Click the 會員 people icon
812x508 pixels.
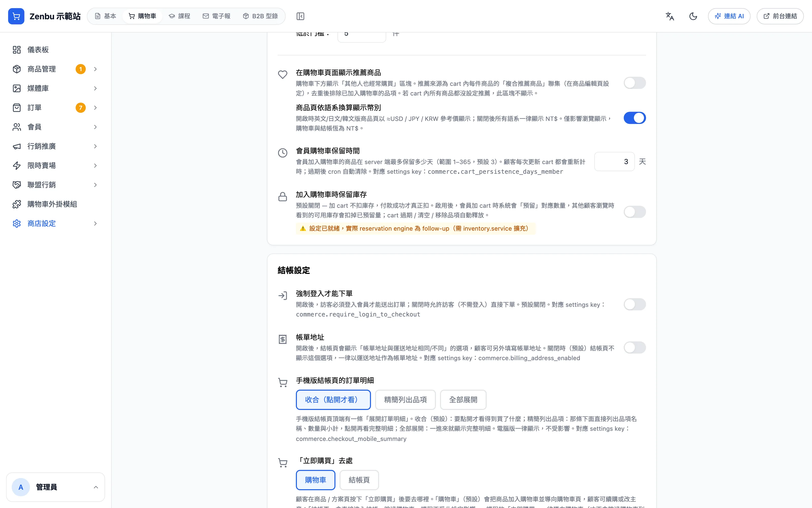(17, 127)
